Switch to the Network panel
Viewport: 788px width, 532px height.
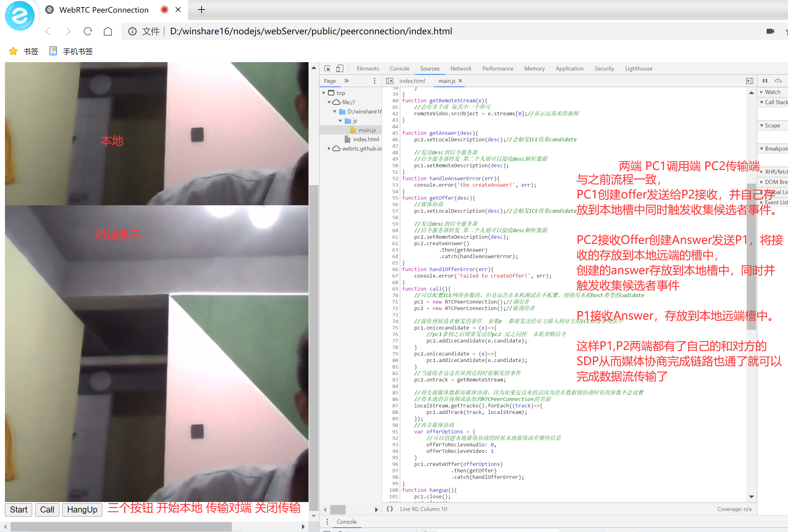click(x=461, y=69)
